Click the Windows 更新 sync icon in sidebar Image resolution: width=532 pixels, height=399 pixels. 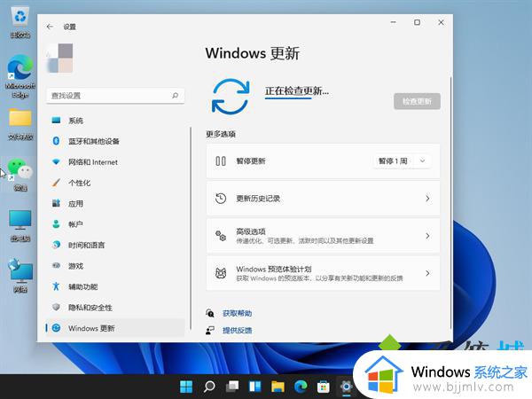click(57, 328)
